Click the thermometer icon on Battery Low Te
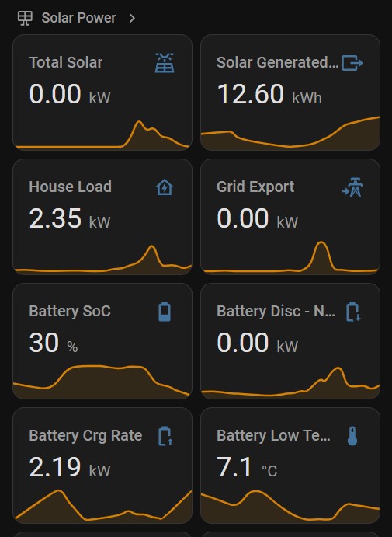The width and height of the screenshot is (392, 537). 352,436
